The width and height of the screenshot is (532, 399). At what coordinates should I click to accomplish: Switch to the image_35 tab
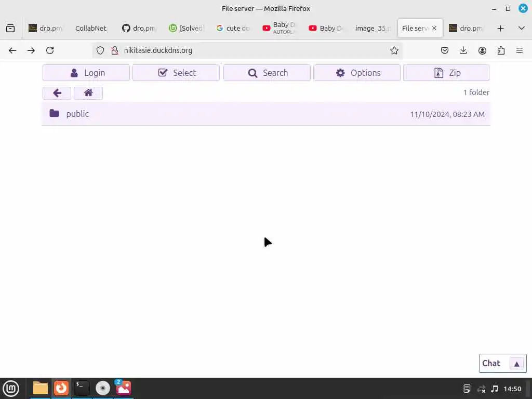pos(373,29)
